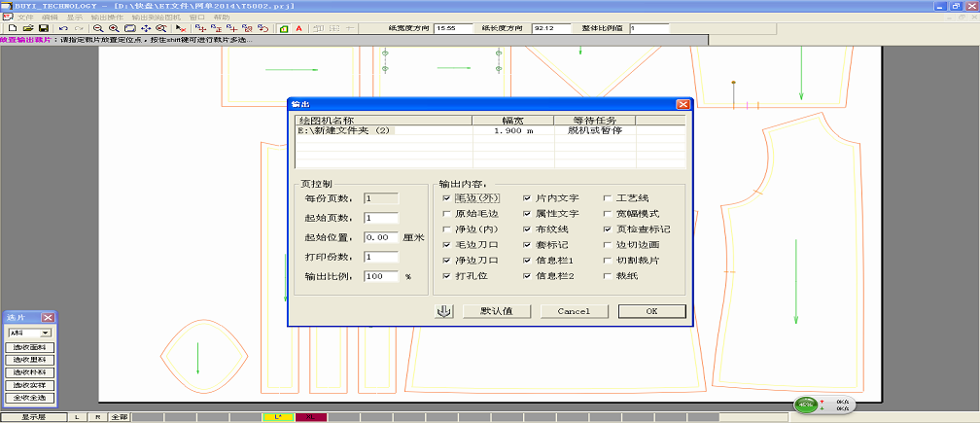Toggle the 页检查标记 checkbox
This screenshot has height=423, width=980.
tap(608, 229)
